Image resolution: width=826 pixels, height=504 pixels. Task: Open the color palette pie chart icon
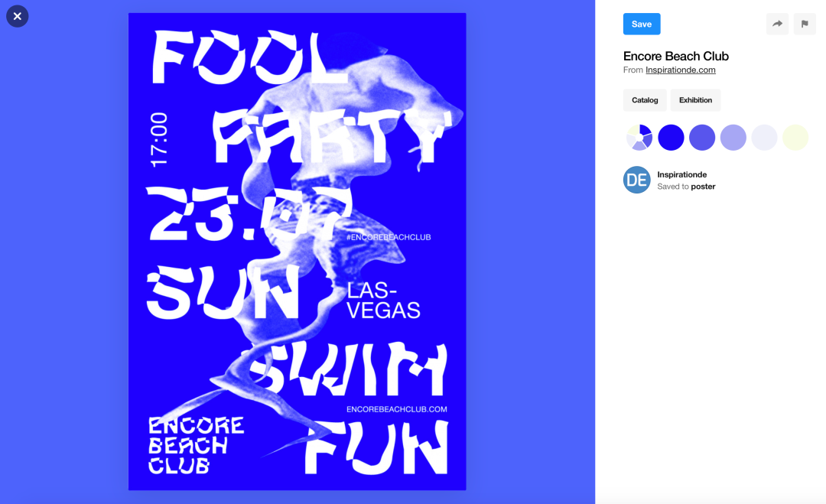click(x=639, y=138)
